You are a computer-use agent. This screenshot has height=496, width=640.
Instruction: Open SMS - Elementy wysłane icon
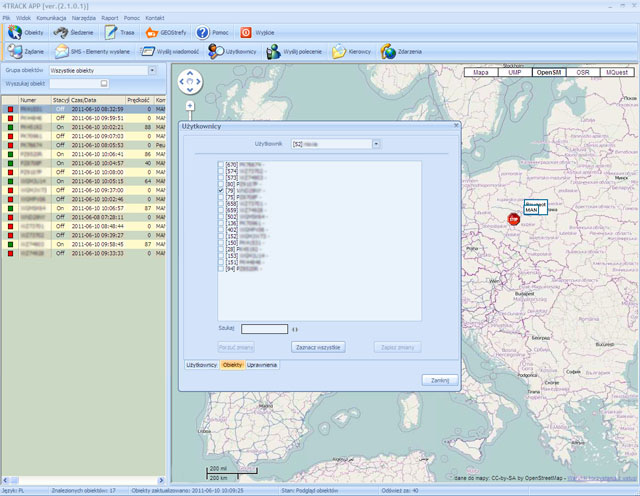click(x=62, y=51)
